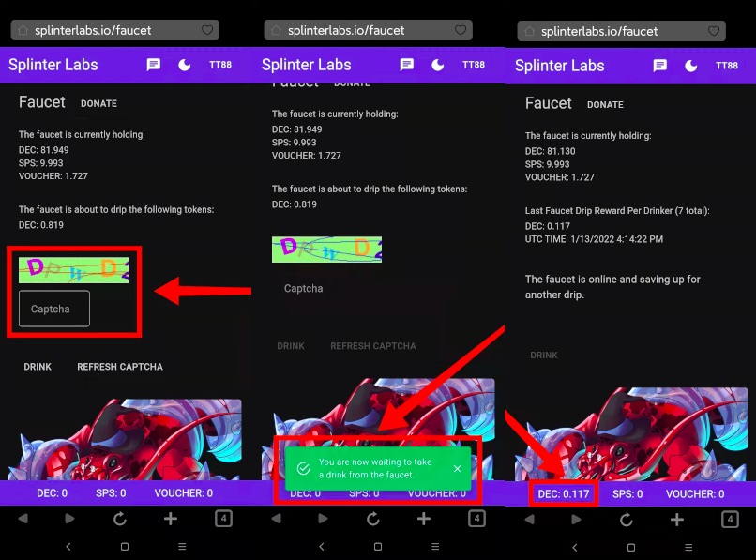
Task: Click the borderless Captcha field on the green-toast page
Action: coord(304,288)
